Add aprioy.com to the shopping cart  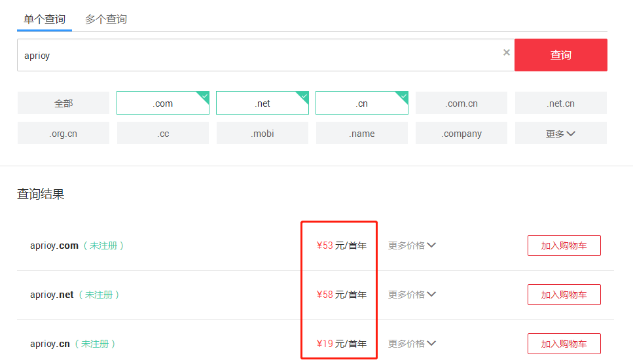[x=564, y=246]
